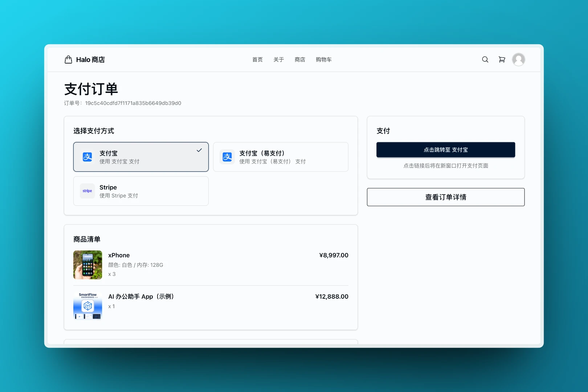Click Halo 商店 site title
The height and width of the screenshot is (392, 588).
(x=90, y=60)
